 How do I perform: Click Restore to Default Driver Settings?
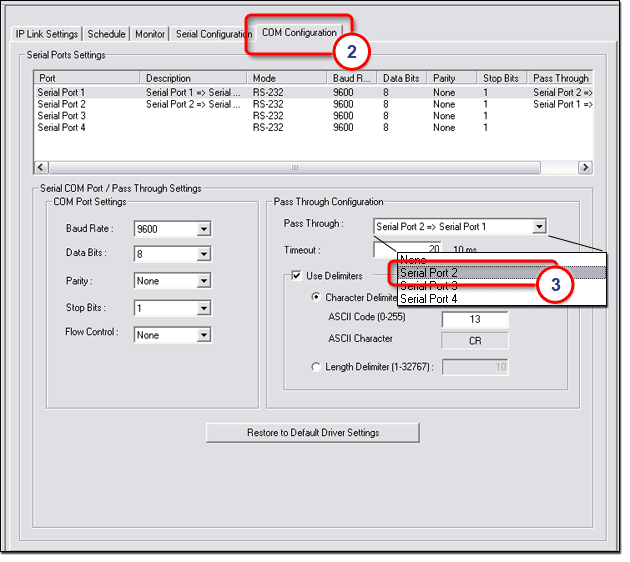(313, 433)
